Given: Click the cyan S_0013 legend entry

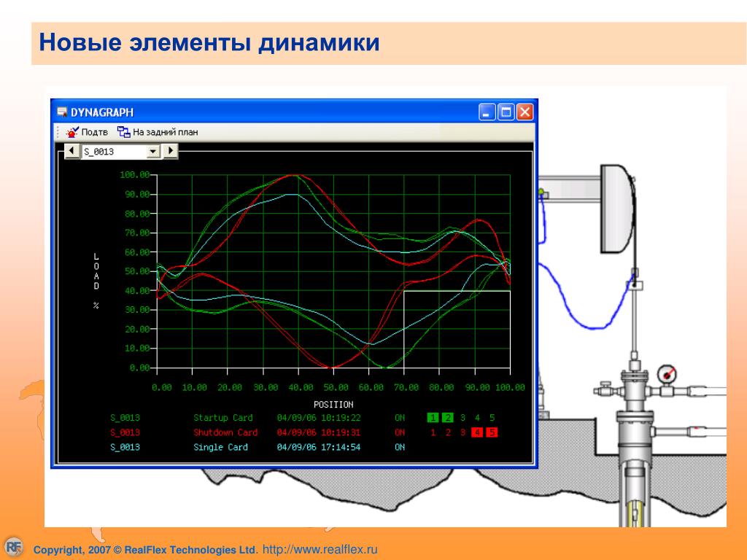Looking at the screenshot, I should [125, 447].
